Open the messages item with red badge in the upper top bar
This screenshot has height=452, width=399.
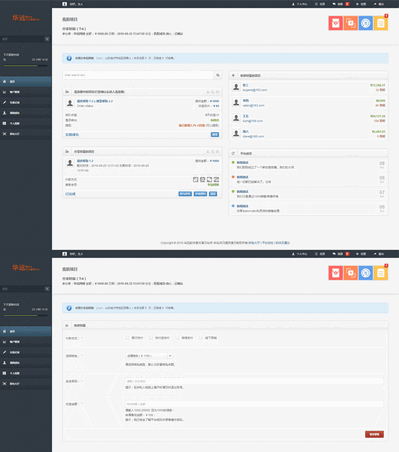click(x=341, y=4)
